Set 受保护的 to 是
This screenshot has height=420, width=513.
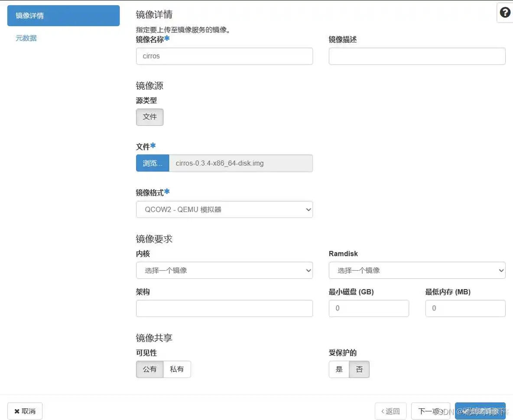(339, 369)
